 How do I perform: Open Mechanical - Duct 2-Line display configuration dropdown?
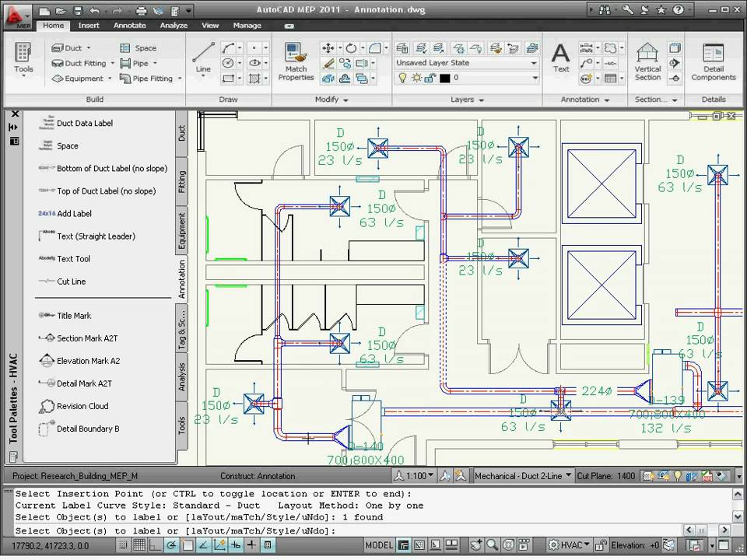523,475
